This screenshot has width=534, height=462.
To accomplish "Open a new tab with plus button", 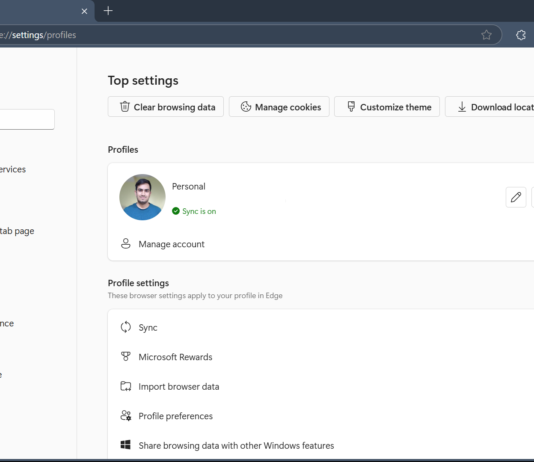I will (108, 11).
